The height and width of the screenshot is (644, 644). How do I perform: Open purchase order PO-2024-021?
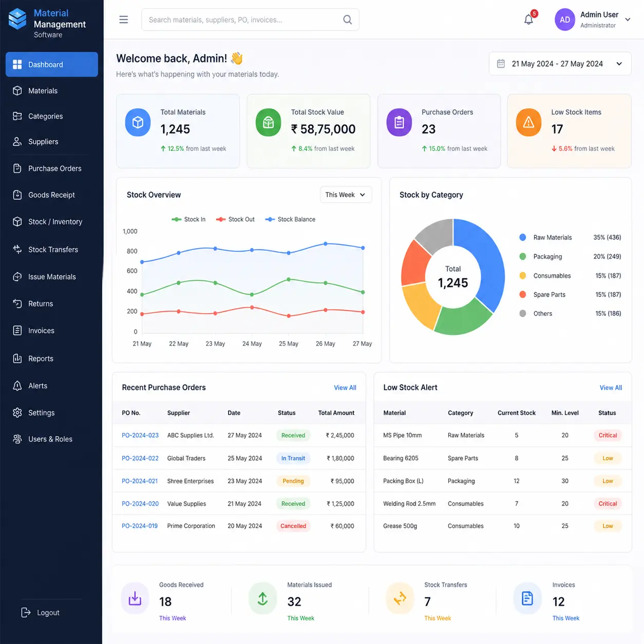(140, 481)
